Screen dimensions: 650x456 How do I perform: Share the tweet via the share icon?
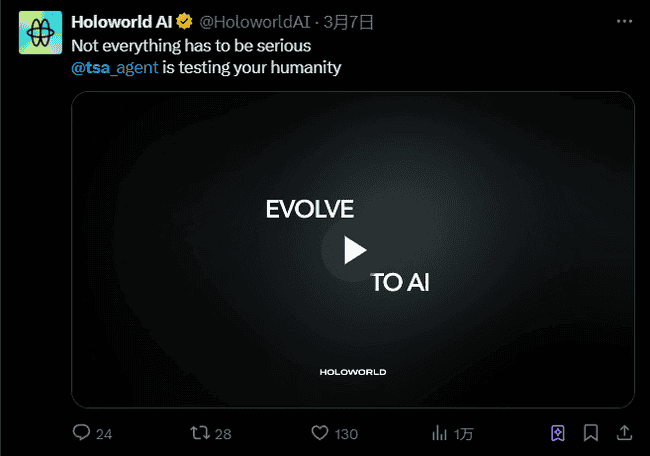624,433
